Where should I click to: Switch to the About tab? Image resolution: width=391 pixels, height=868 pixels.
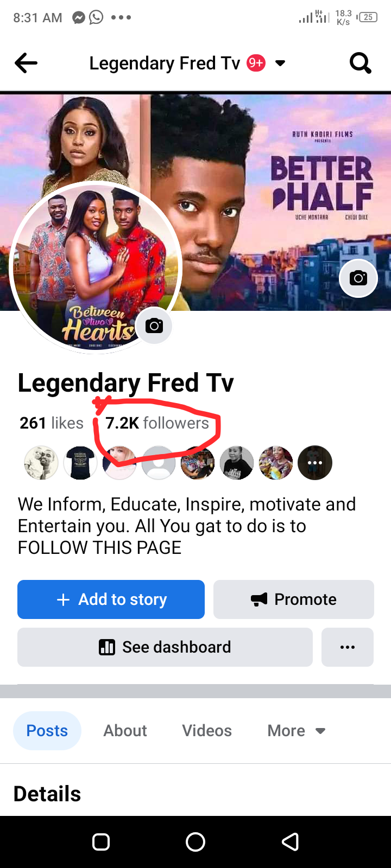coord(125,731)
